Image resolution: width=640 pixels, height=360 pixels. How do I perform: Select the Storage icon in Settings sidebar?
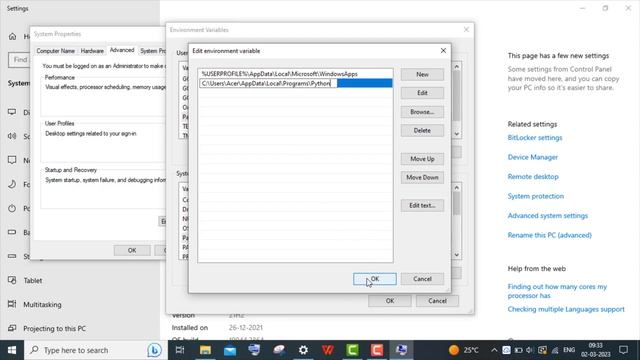pos(12,256)
